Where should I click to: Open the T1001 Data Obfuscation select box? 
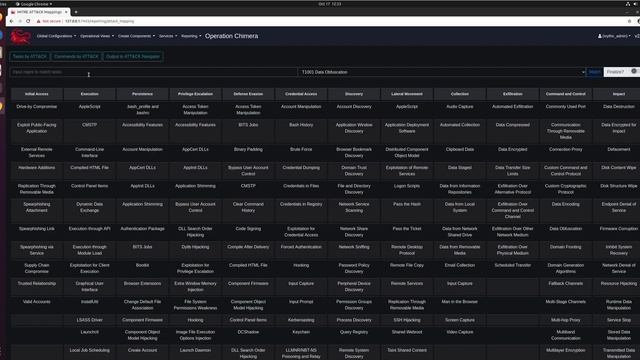tap(442, 72)
